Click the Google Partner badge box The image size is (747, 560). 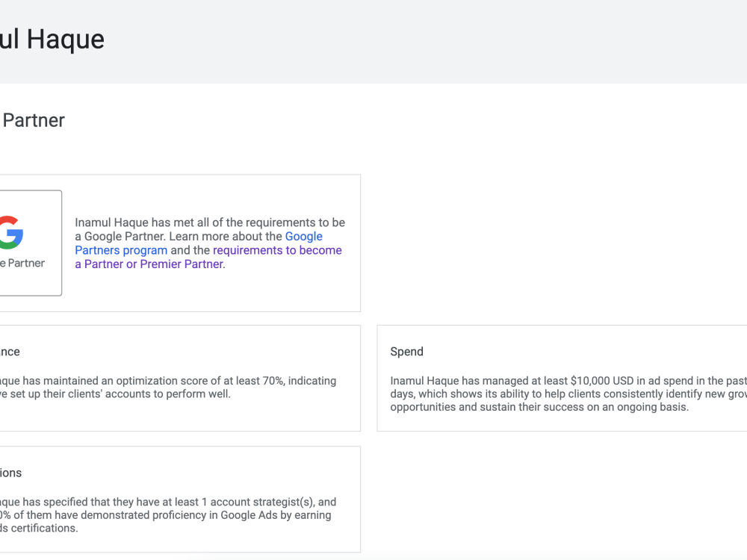(31, 243)
